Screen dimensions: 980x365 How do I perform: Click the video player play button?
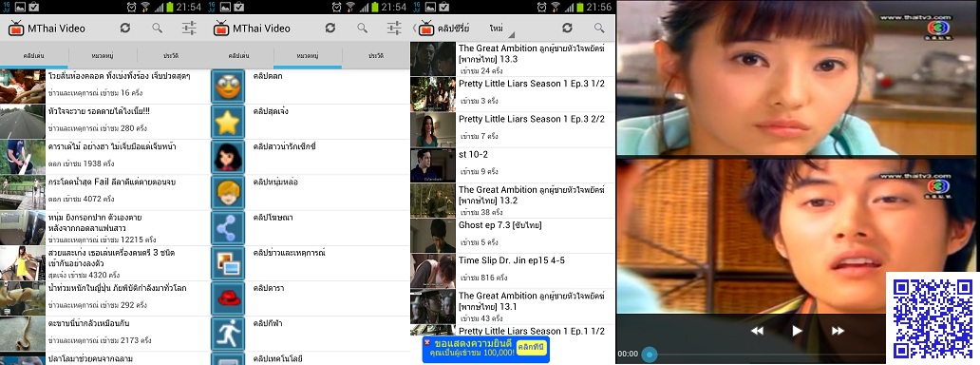click(797, 331)
